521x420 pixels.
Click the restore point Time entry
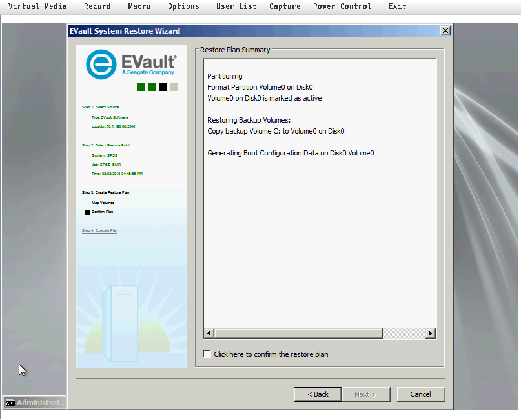pos(117,174)
